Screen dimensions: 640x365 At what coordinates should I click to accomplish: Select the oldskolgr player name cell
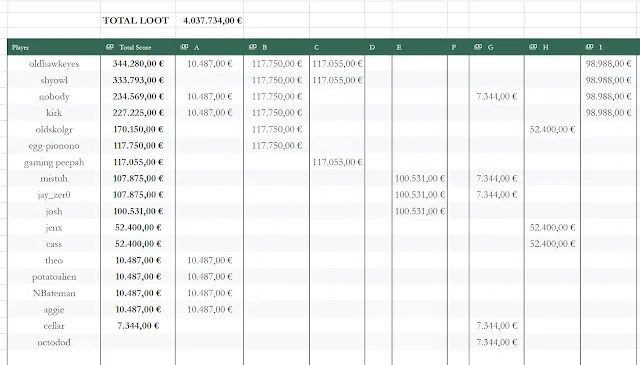point(54,129)
